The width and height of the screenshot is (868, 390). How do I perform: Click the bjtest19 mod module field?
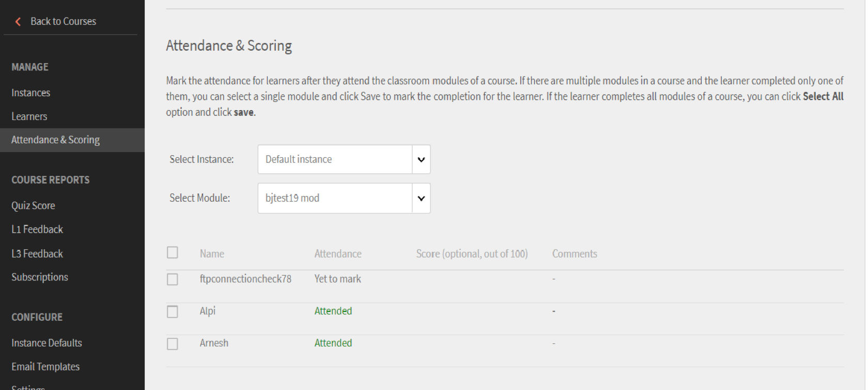[335, 198]
